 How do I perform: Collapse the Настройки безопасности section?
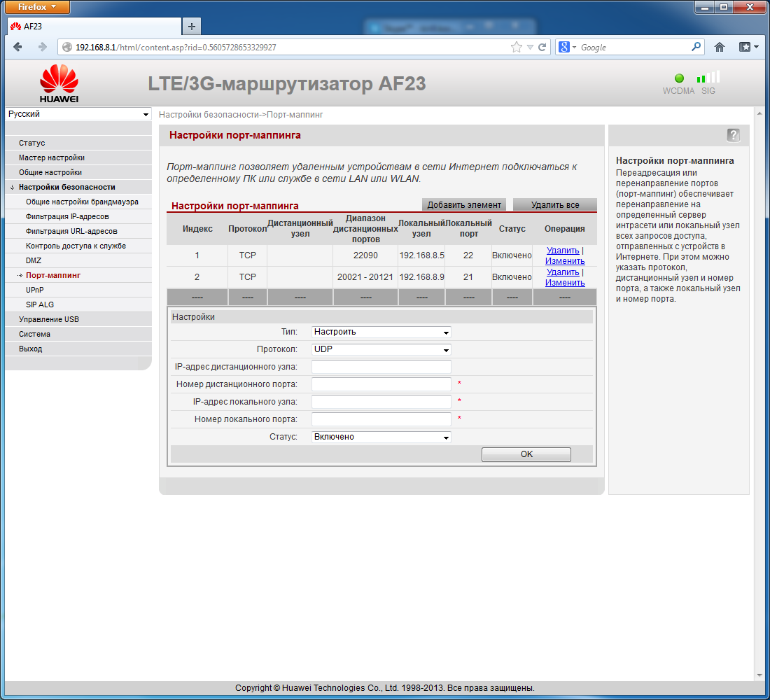click(x=78, y=187)
